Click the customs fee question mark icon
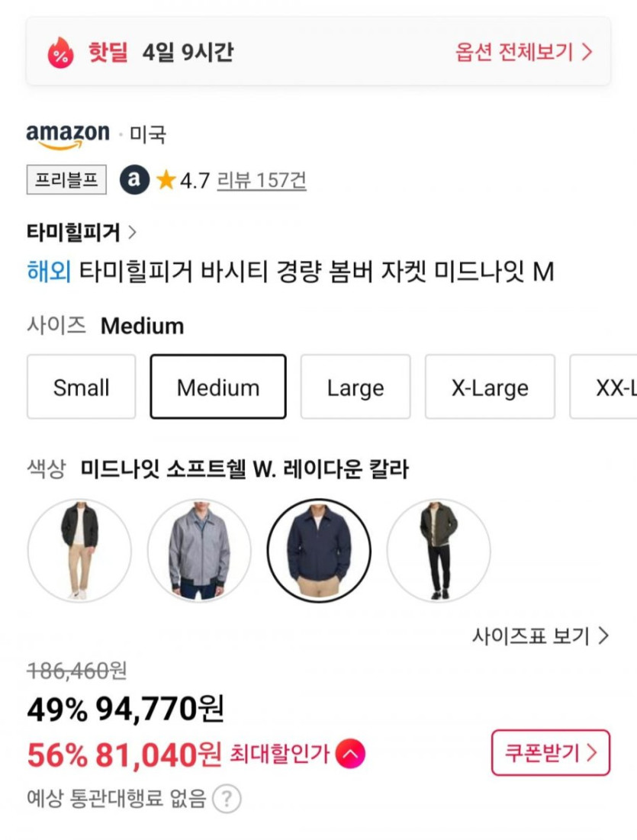This screenshot has height=840, width=637. [227, 800]
